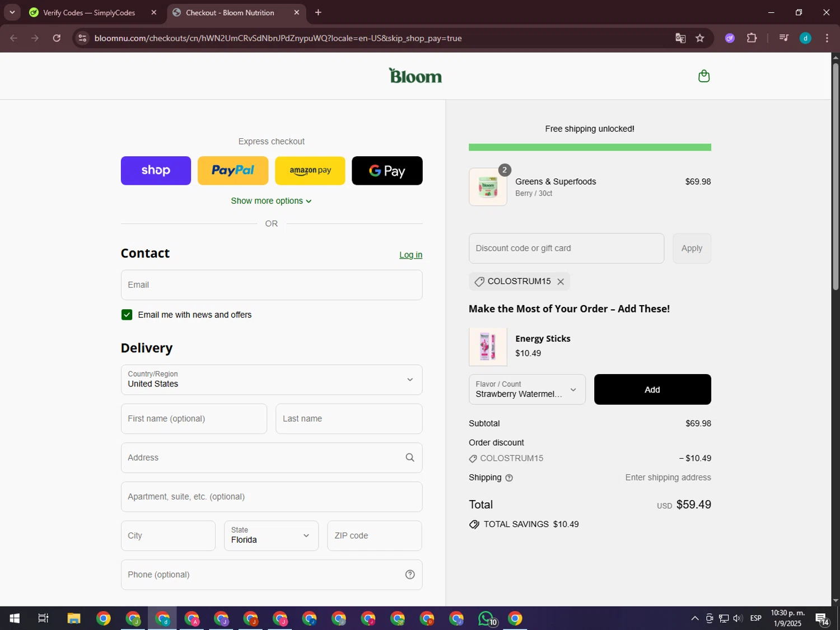Click the Discount code or gift card field
Screen dimensions: 840x630
(x=566, y=249)
